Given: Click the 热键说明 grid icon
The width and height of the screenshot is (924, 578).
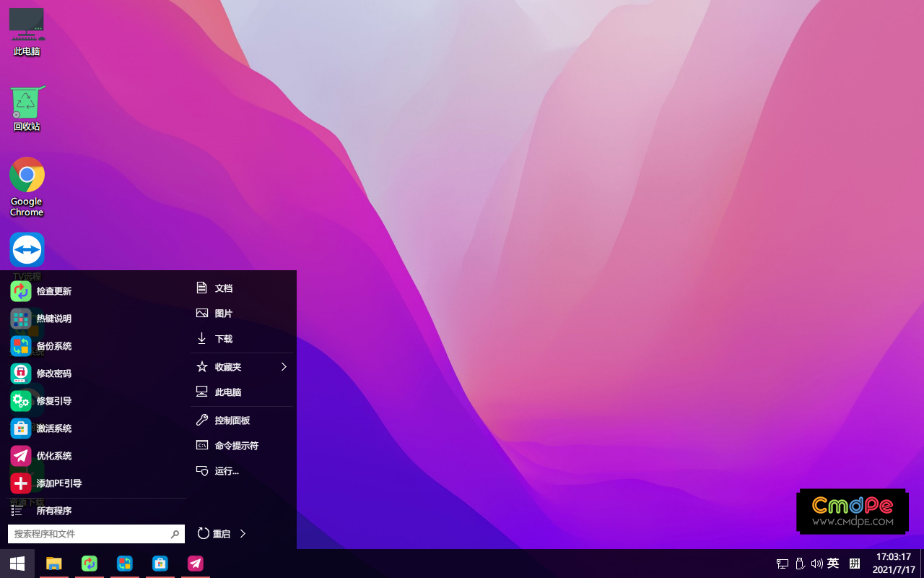Looking at the screenshot, I should point(21,319).
